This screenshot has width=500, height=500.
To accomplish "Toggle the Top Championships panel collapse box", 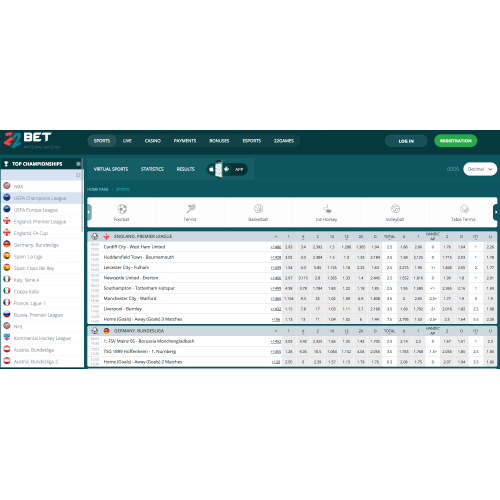I will point(78,164).
